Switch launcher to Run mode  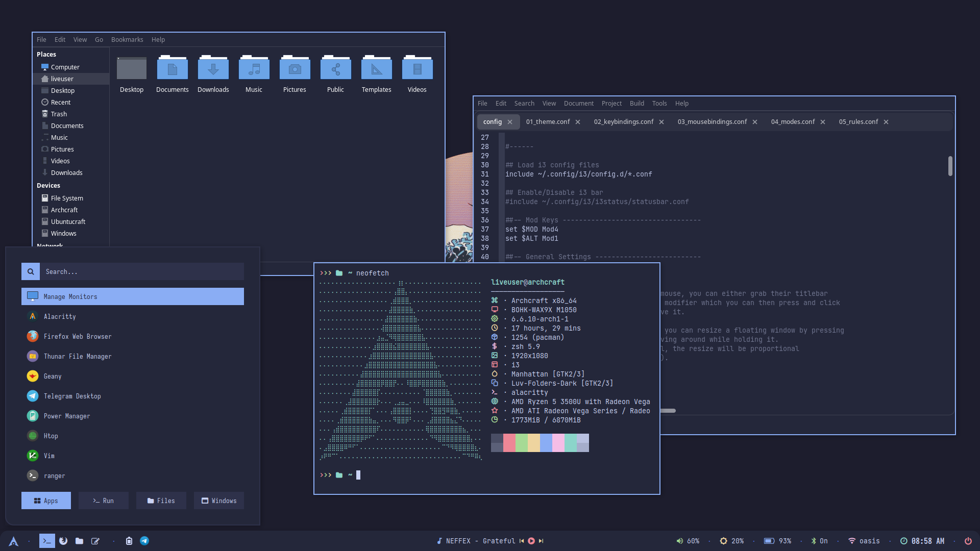pos(104,501)
